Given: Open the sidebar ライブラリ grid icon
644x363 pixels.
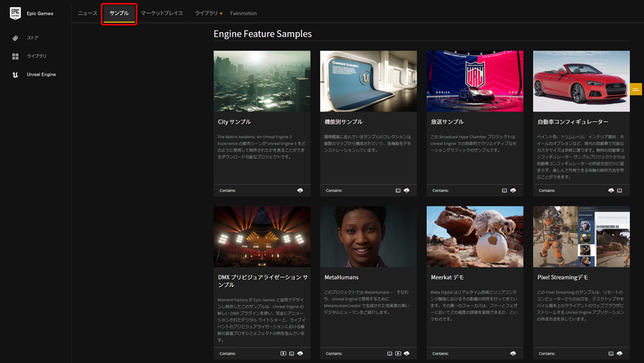Looking at the screenshot, I should coord(15,56).
